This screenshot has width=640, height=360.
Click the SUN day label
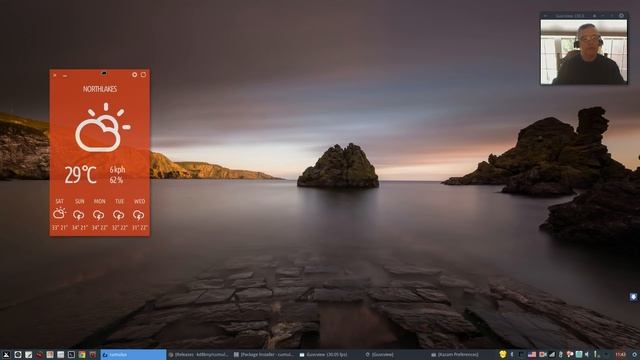(x=80, y=201)
